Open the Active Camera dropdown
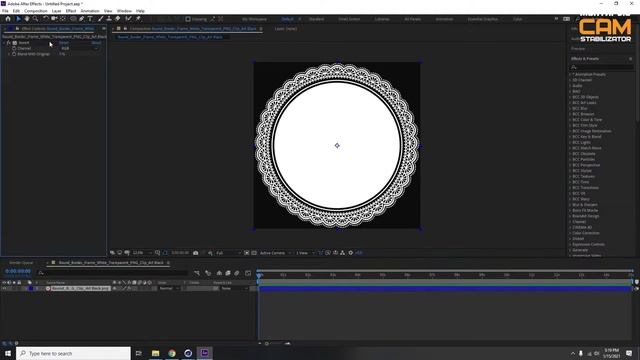This screenshot has height=360, width=640. [275, 253]
